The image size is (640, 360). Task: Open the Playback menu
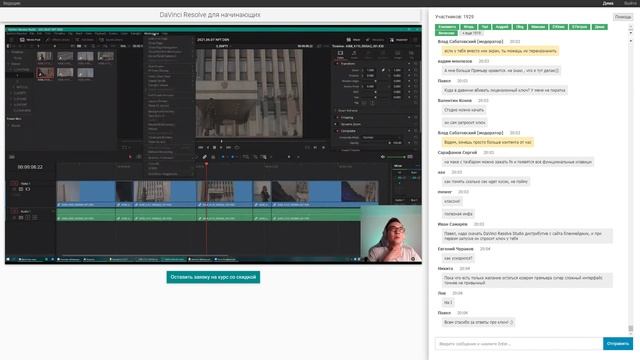[100, 33]
